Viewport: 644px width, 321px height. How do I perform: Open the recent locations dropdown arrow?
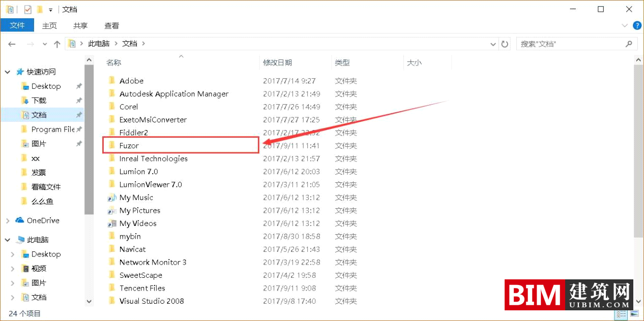pos(45,44)
